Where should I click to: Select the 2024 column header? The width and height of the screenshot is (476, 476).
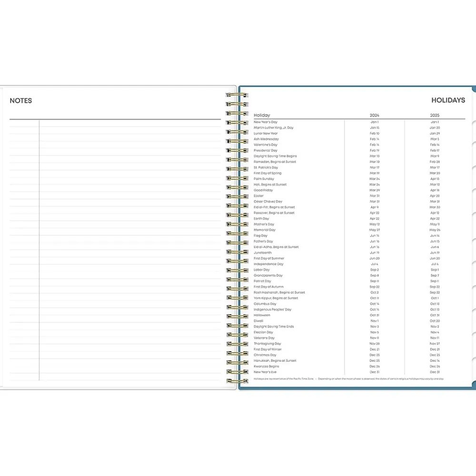[x=375, y=115]
